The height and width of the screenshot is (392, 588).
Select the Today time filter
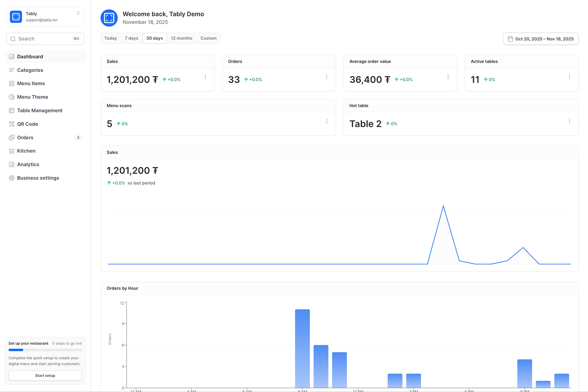tap(110, 38)
